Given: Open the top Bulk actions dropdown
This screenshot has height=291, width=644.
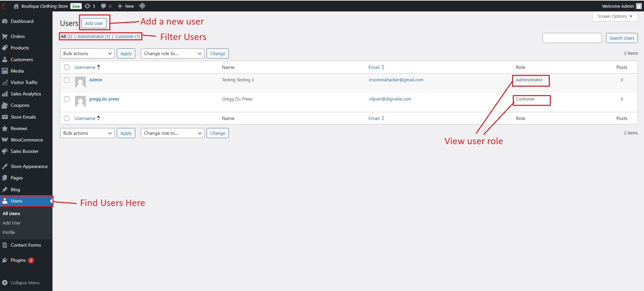Looking at the screenshot, I should click(87, 53).
